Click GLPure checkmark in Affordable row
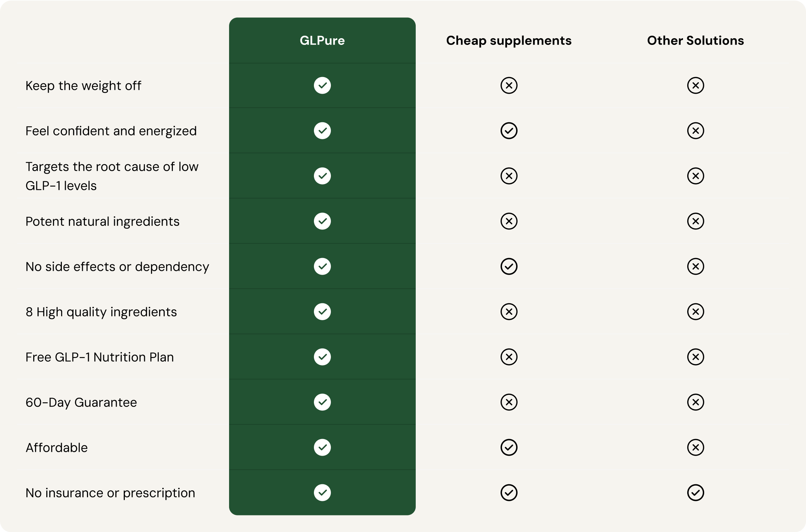This screenshot has width=806, height=532. (x=322, y=448)
